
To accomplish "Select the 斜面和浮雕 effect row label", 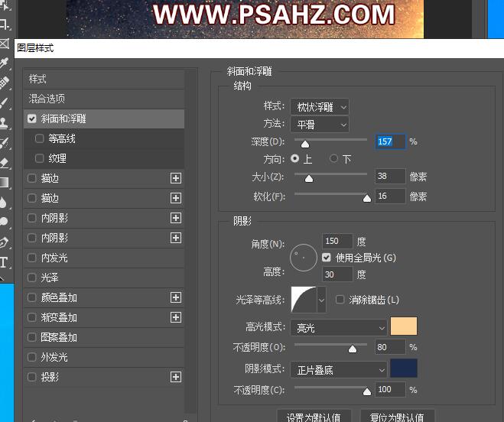I will 63,118.
